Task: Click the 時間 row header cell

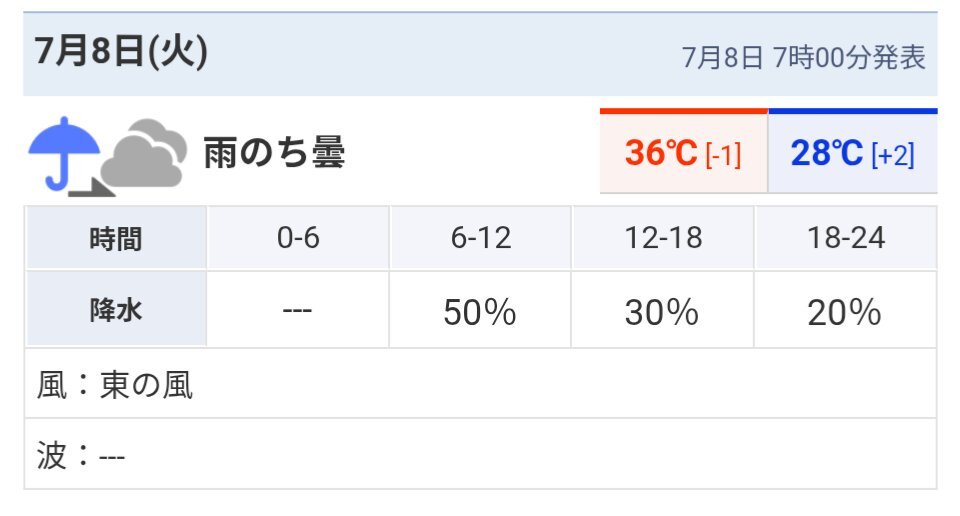Action: click(x=116, y=238)
